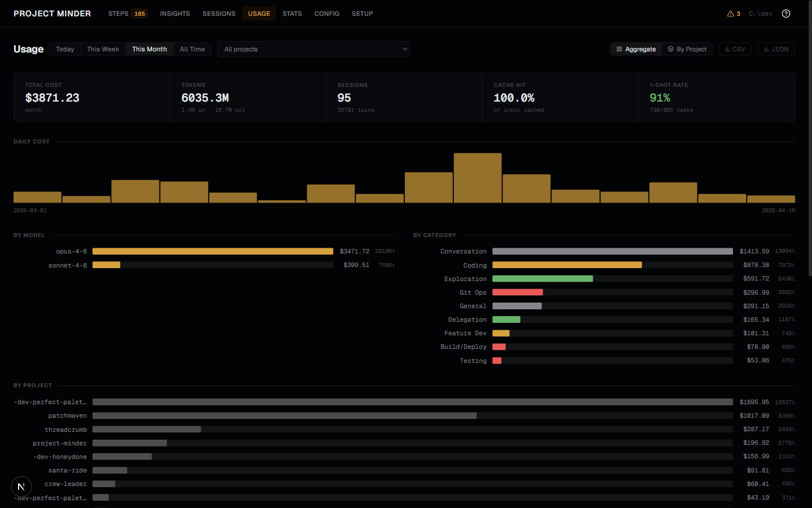This screenshot has height=508, width=812.
Task: Open the All projects dropdown
Action: 314,49
